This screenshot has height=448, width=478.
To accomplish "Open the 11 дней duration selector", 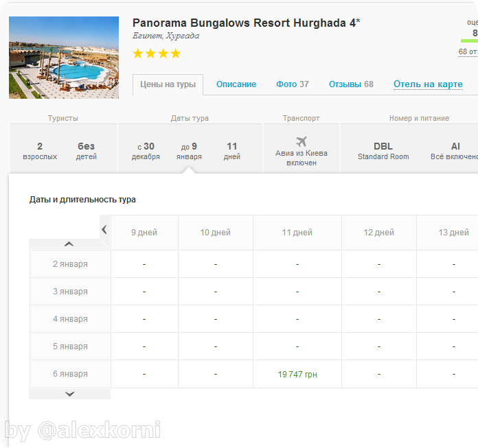I will pyautogui.click(x=232, y=151).
